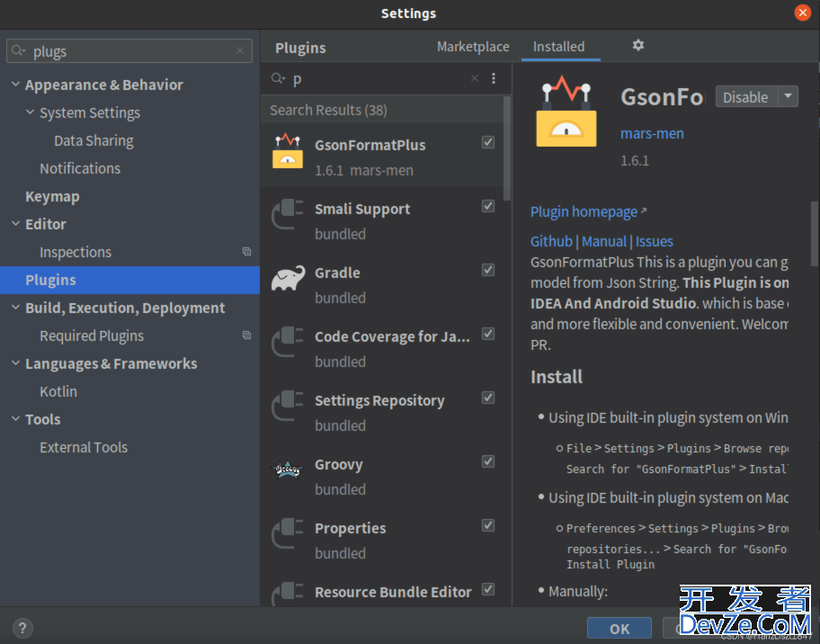The height and width of the screenshot is (644, 820).
Task: Clear the plugin search field text
Action: point(475,78)
